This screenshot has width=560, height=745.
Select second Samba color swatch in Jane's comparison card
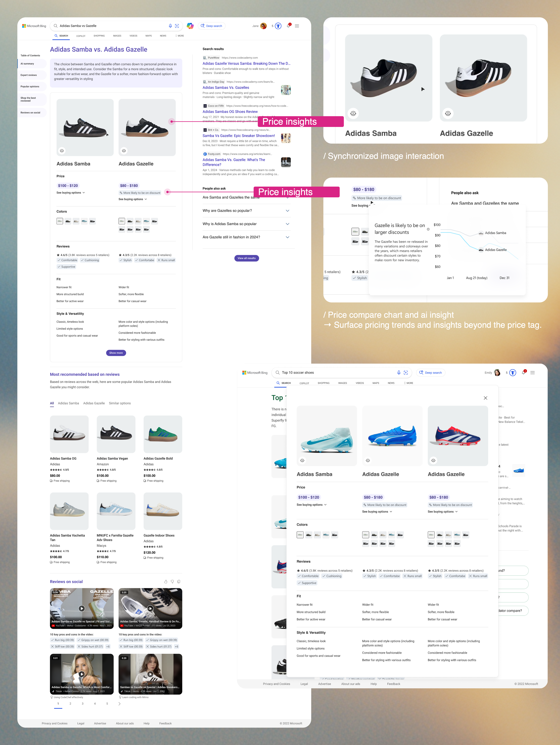[68, 221]
